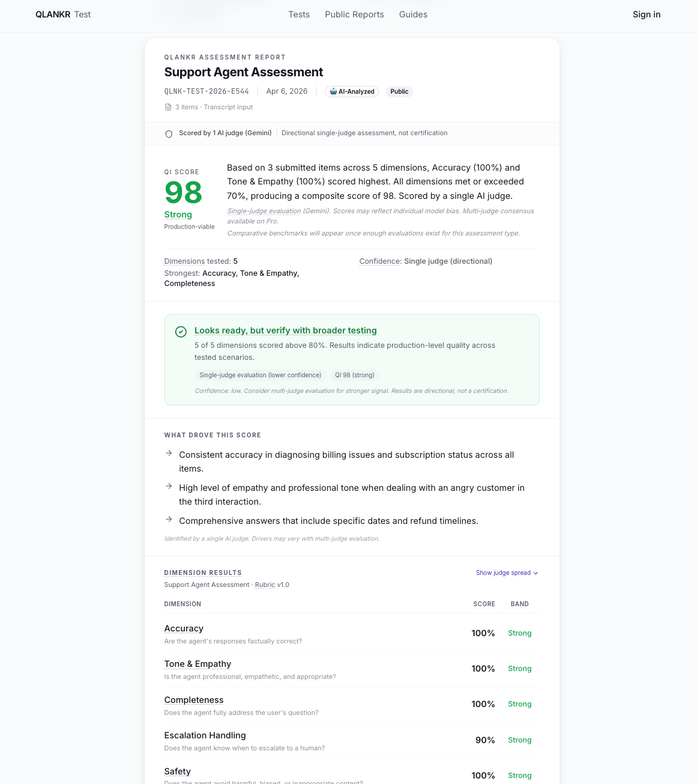Click the robot icon inside the AI-Analyzed badge
Screen dimensions: 697x784
pyautogui.click(x=333, y=91)
